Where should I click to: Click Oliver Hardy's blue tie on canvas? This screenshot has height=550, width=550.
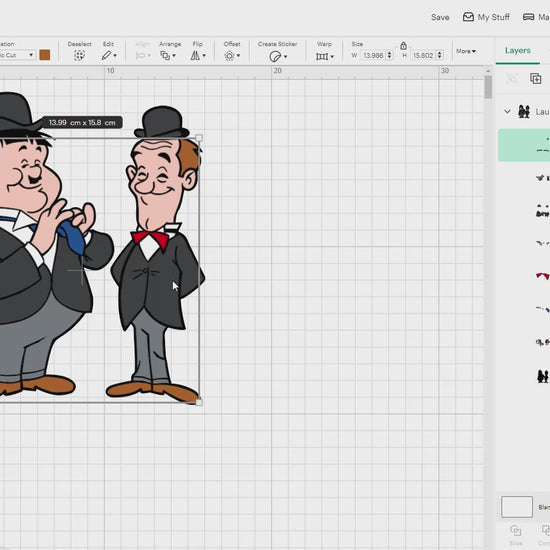tap(72, 237)
